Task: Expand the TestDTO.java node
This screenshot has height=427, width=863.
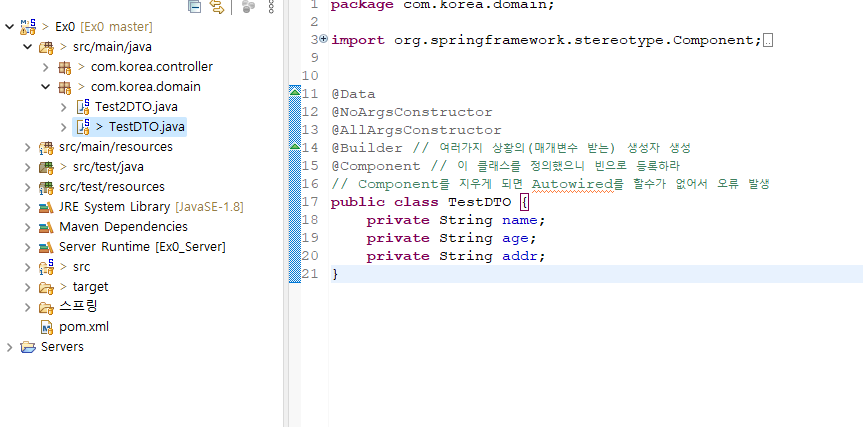Action: 64,127
